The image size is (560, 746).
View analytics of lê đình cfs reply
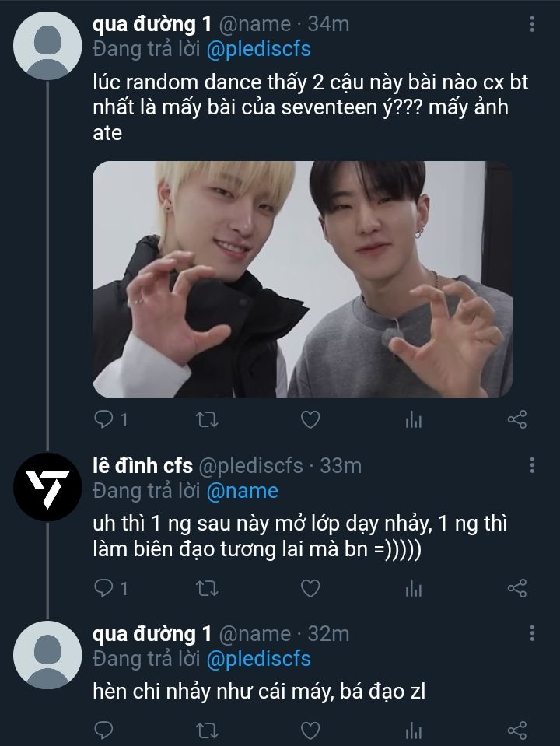click(414, 588)
